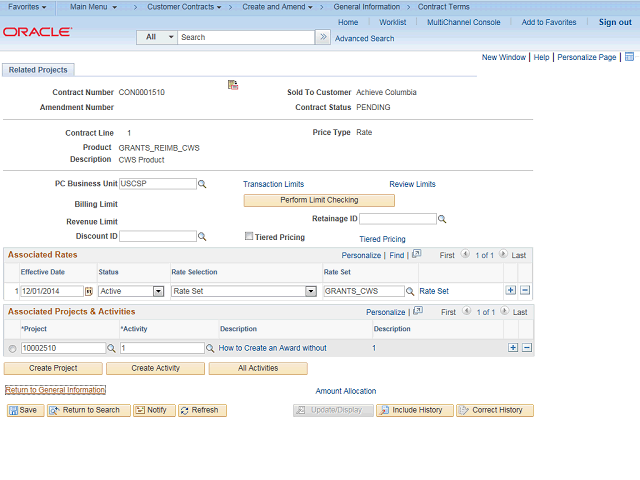Click the page layout icon near Personalize Page
Screen dimensions: 640x480
click(x=629, y=57)
